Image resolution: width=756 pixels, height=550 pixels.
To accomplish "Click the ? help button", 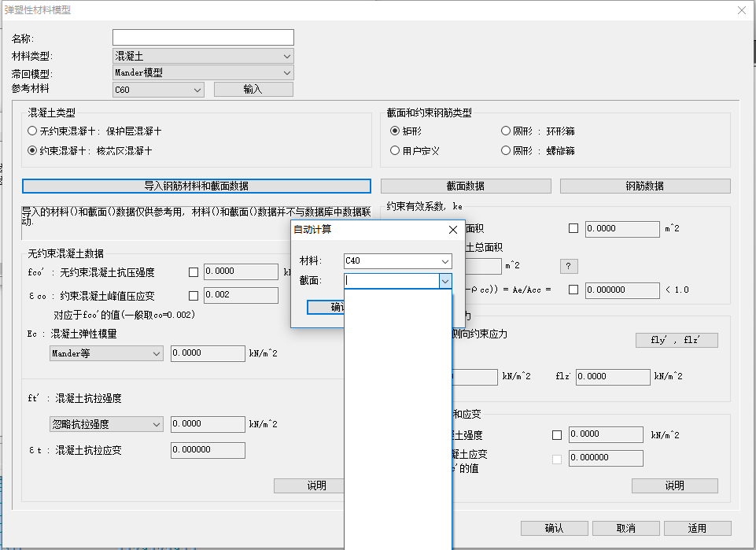I will point(569,266).
